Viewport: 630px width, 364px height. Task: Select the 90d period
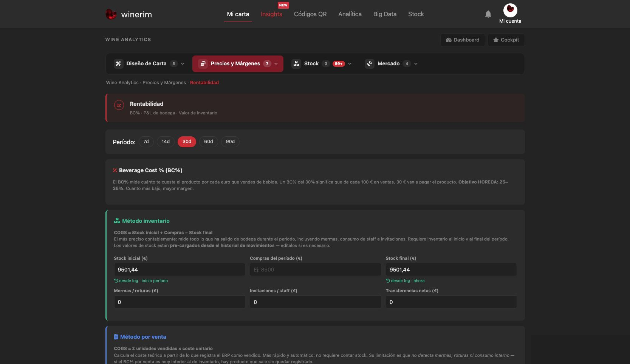[x=230, y=142]
